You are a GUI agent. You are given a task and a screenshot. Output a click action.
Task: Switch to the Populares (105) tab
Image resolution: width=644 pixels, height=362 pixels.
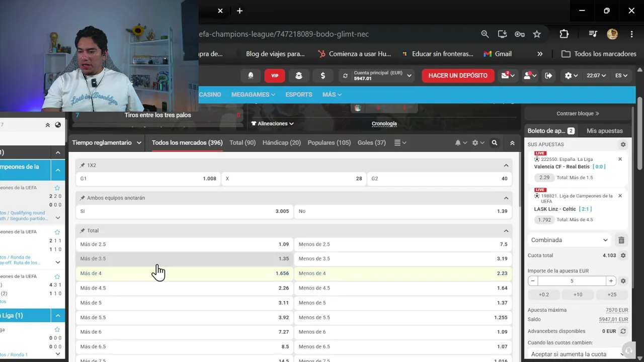pos(329,143)
